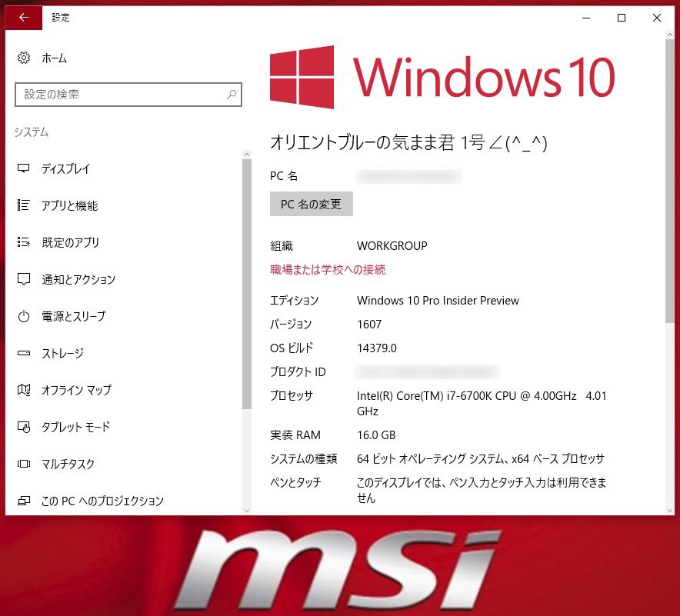Image resolution: width=680 pixels, height=616 pixels.
Task: Click the Windows 10 logo image
Action: point(442,77)
